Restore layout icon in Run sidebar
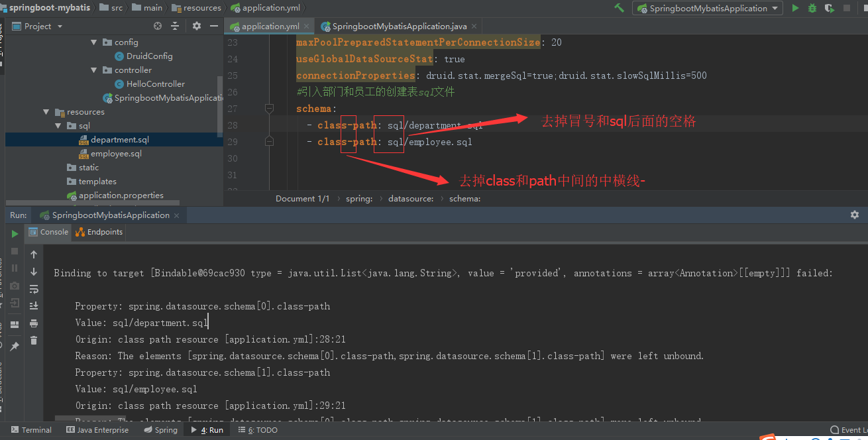This screenshot has height=440, width=868. coord(15,325)
